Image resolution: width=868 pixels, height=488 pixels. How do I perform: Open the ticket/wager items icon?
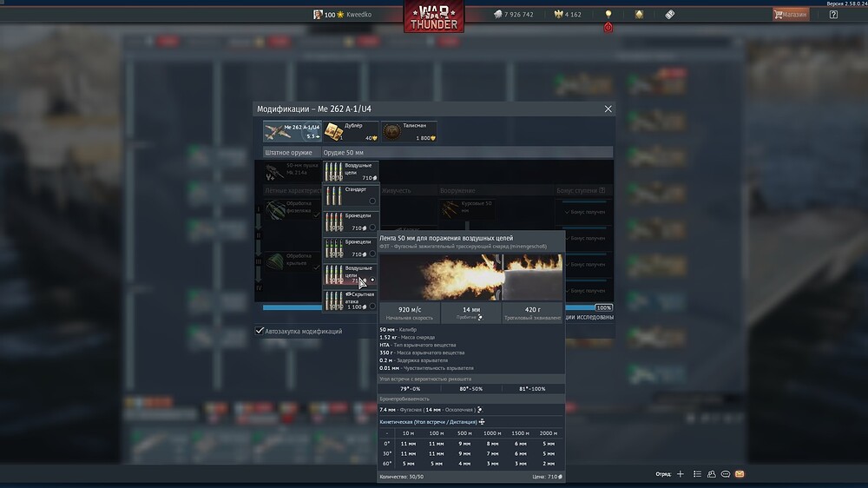(670, 15)
